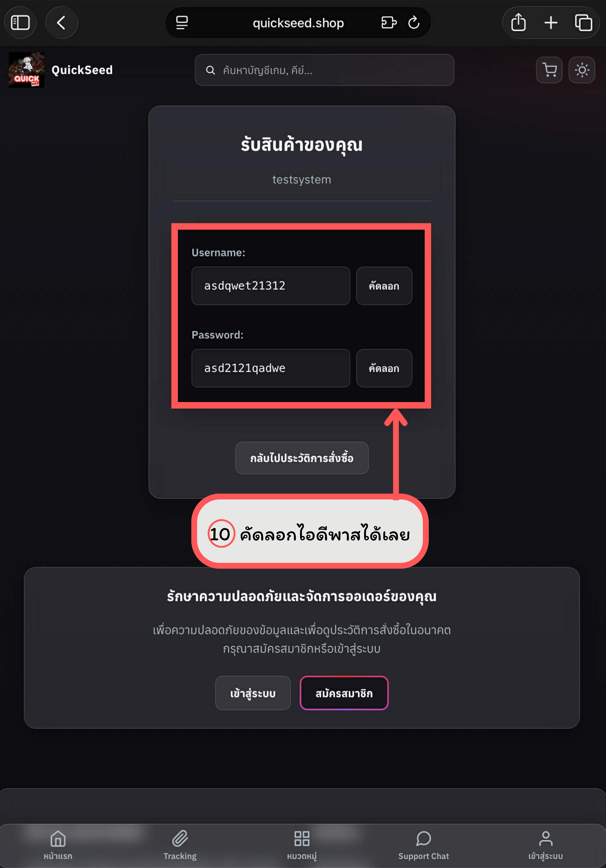Copy the Password with คัดลอก button
The image size is (606, 868).
pos(384,368)
